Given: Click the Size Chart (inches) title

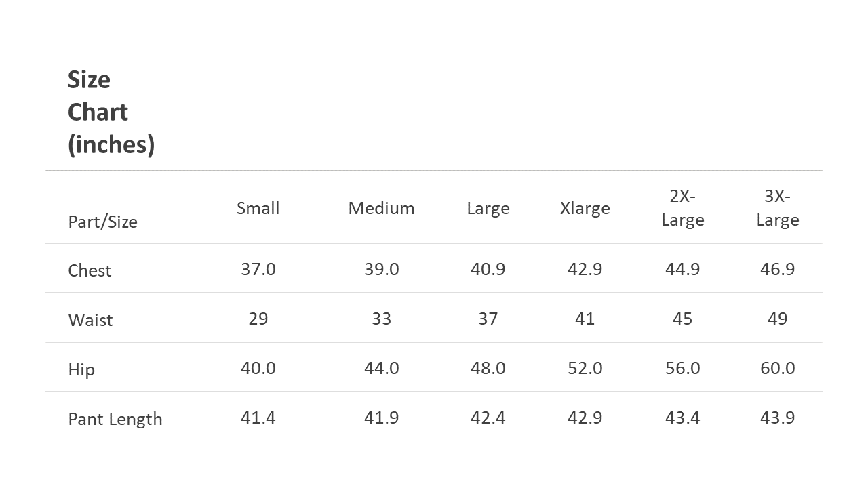Looking at the screenshot, I should click(111, 113).
